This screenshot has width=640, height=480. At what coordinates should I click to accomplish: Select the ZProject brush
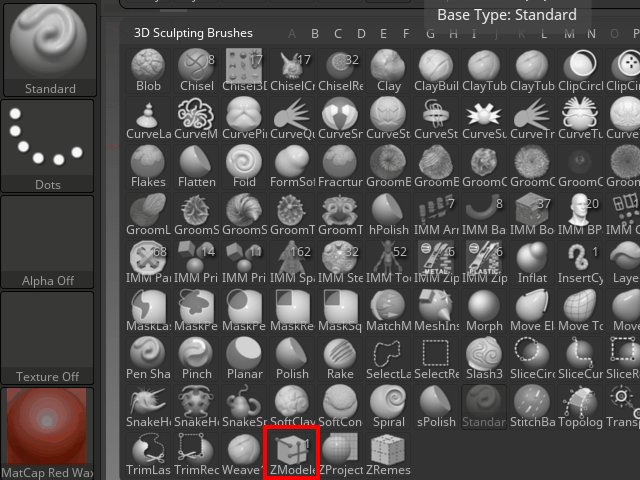[x=340, y=455]
